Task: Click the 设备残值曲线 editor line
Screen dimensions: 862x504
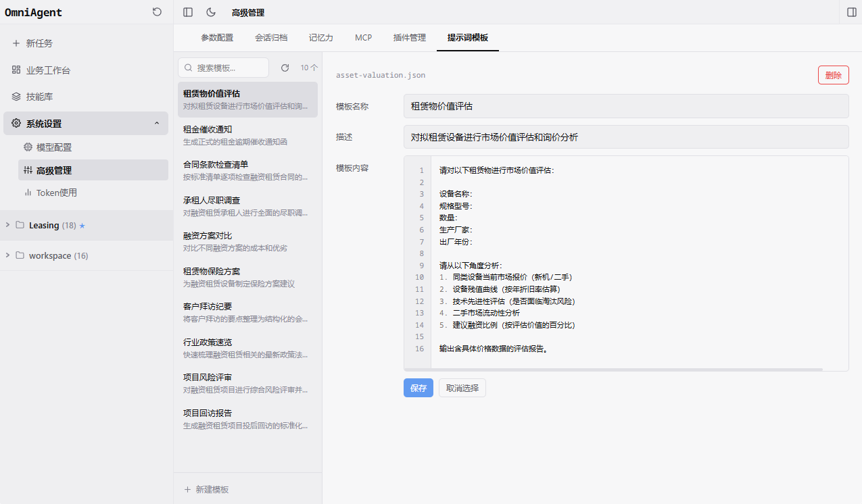Action: 500,289
